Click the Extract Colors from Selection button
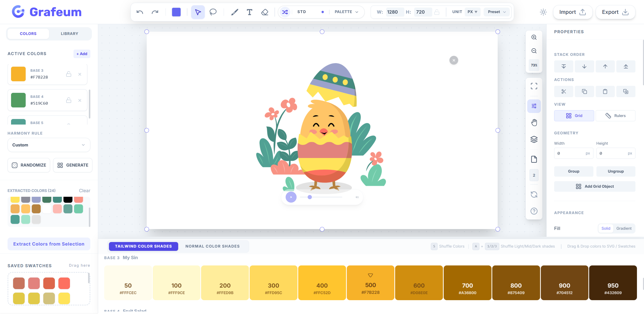 (49, 244)
